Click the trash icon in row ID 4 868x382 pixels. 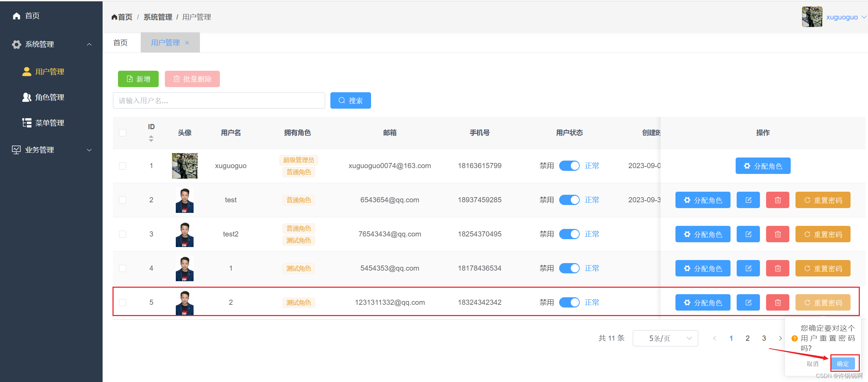[x=777, y=268]
